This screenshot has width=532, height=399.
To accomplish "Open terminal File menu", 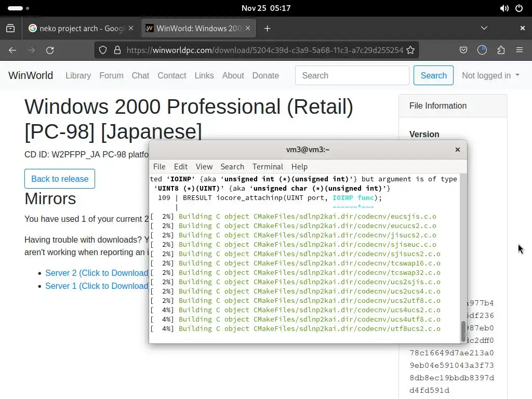I will coord(159,167).
